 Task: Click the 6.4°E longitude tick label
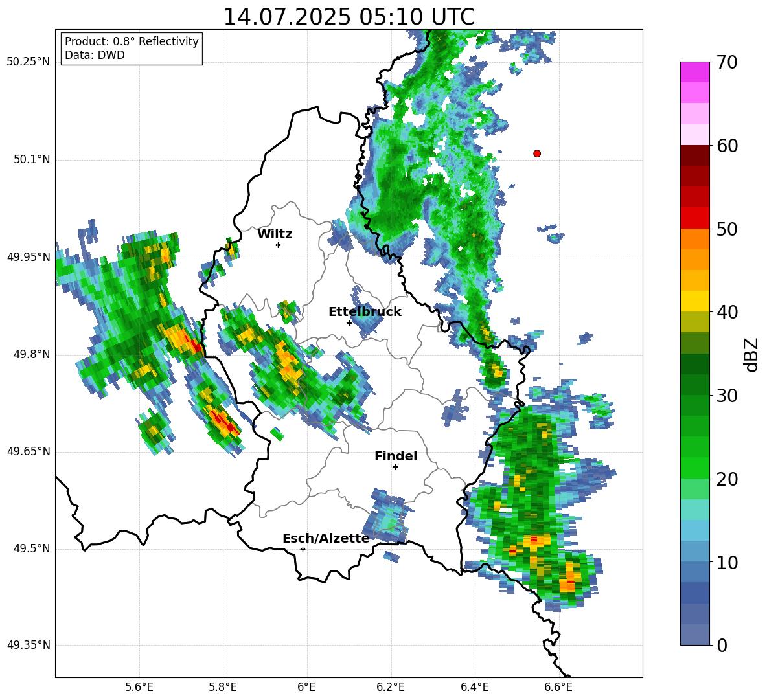pyautogui.click(x=475, y=687)
